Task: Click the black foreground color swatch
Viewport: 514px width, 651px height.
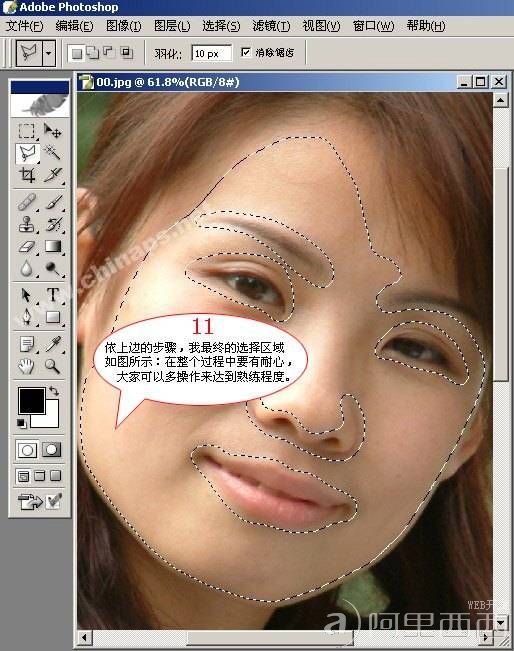Action: [32, 401]
